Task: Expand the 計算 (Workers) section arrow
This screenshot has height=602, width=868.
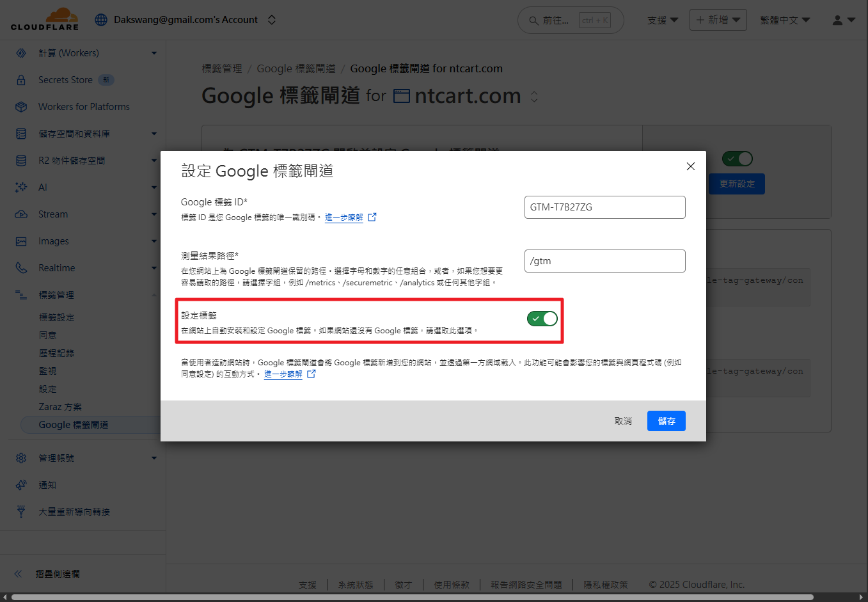Action: [154, 53]
